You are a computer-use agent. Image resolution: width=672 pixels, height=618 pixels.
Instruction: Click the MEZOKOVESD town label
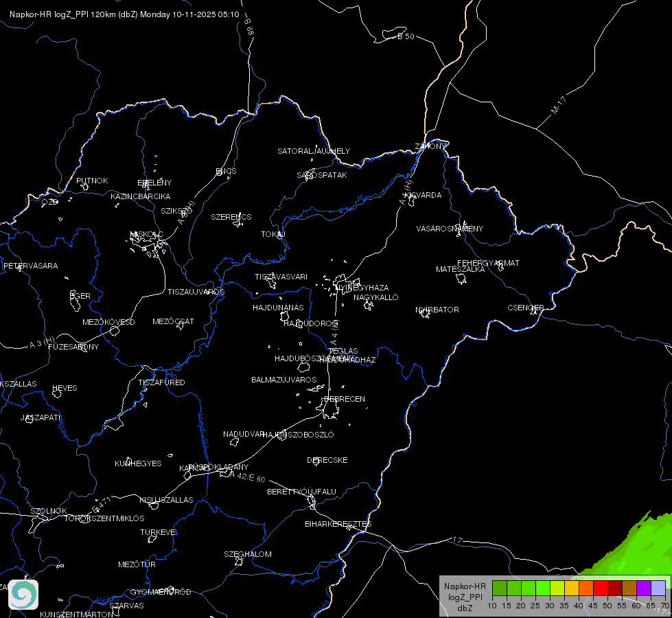tap(109, 322)
